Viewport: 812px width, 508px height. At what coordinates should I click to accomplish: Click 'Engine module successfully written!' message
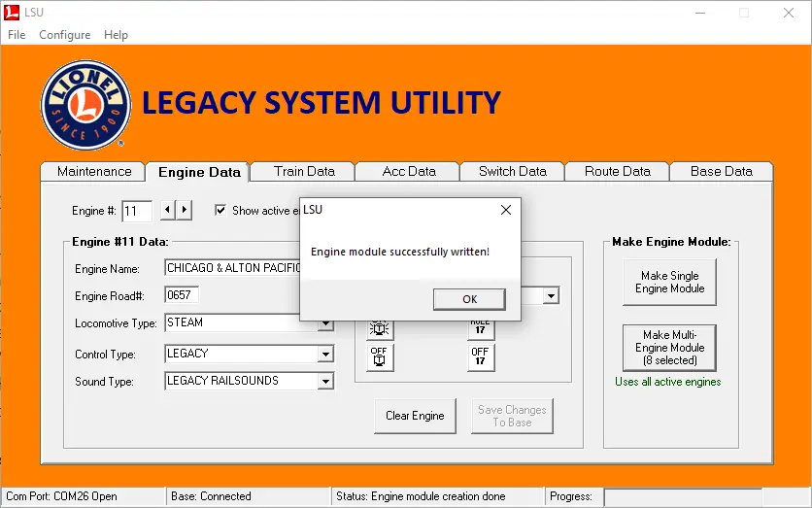(400, 252)
